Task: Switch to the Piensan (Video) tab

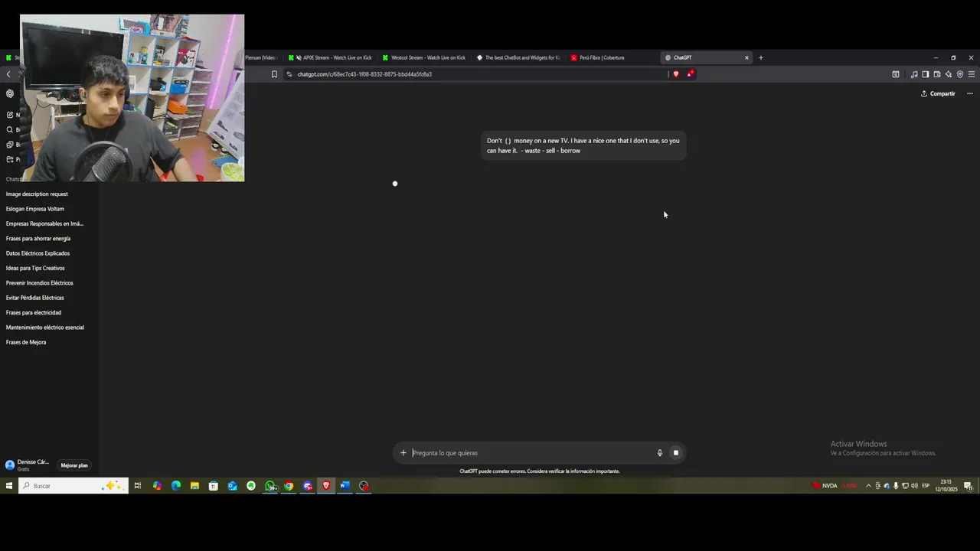Action: (261, 57)
